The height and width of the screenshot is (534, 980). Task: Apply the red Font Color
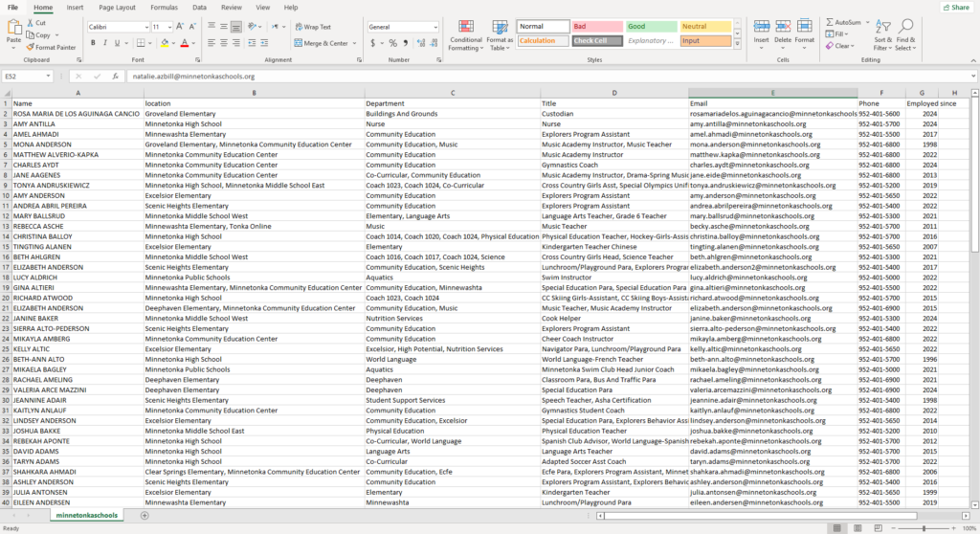(x=185, y=43)
